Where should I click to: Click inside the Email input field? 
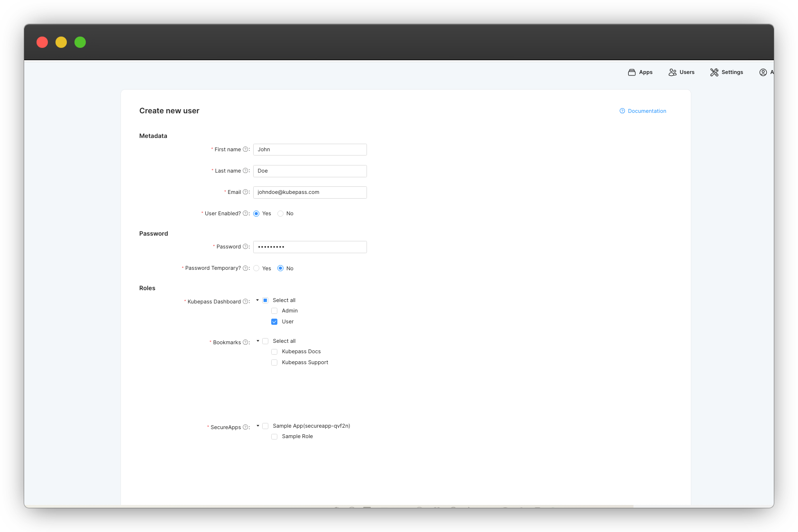pos(310,192)
